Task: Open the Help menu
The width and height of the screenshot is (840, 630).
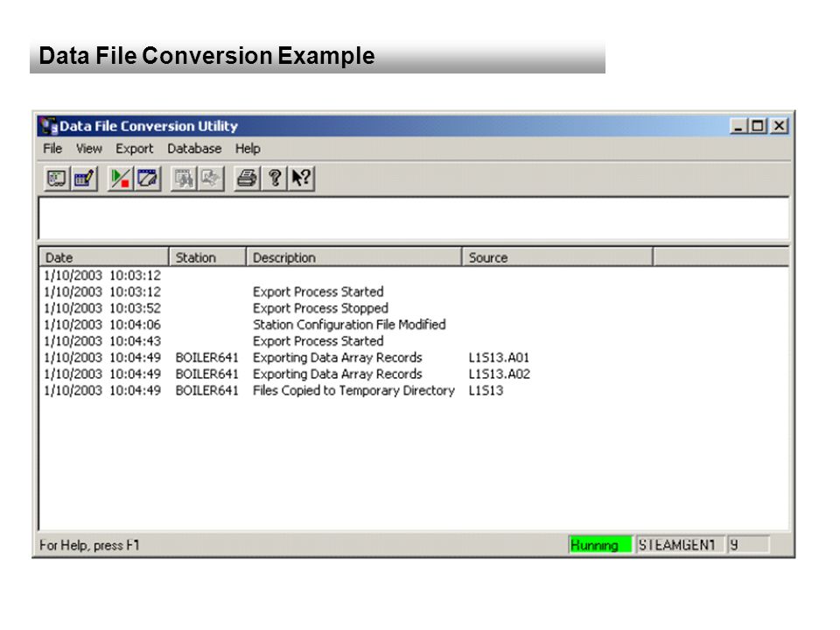Action: pos(248,149)
